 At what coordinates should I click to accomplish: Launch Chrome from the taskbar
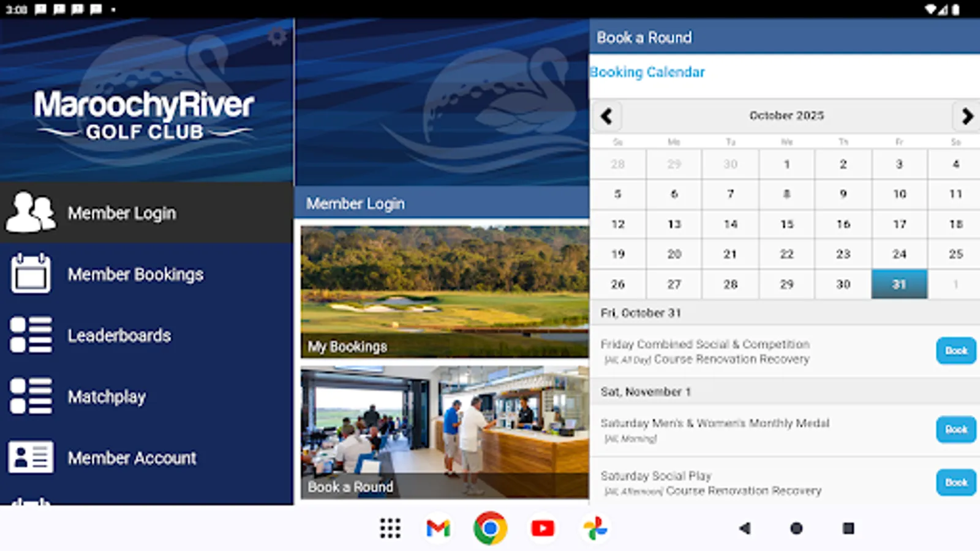(x=490, y=528)
